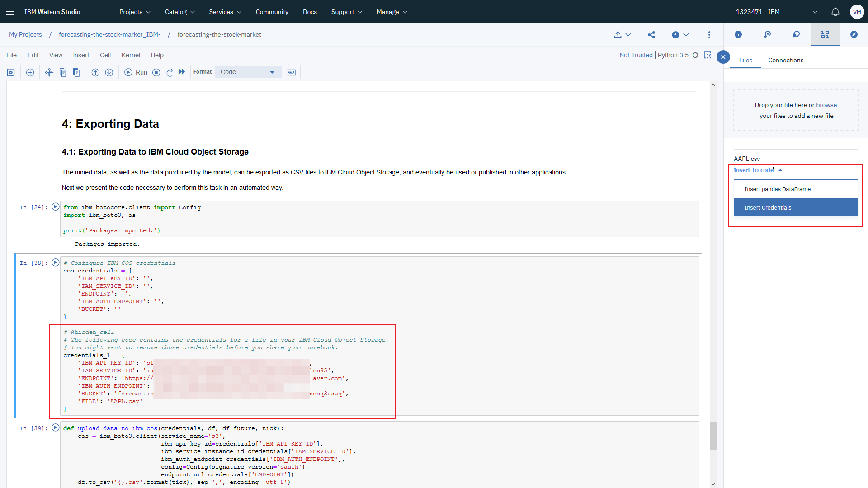Interrupt the kernel with stop icon
The width and height of the screenshot is (868, 488).
pyautogui.click(x=156, y=72)
